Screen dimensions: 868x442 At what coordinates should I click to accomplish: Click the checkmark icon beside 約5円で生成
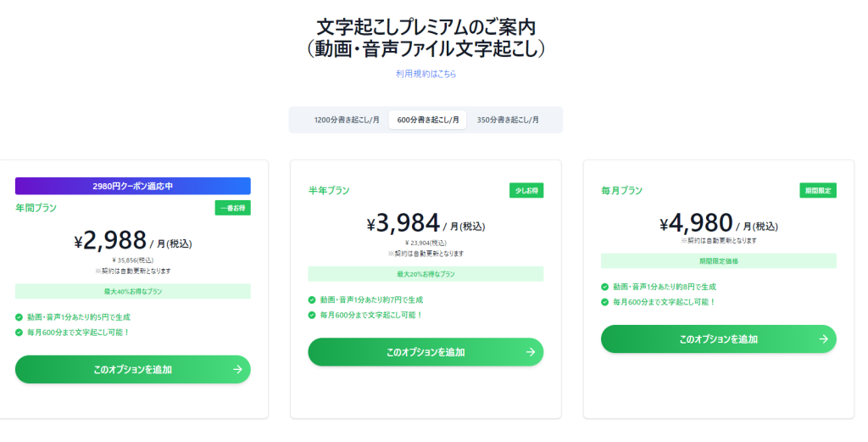coord(19,317)
